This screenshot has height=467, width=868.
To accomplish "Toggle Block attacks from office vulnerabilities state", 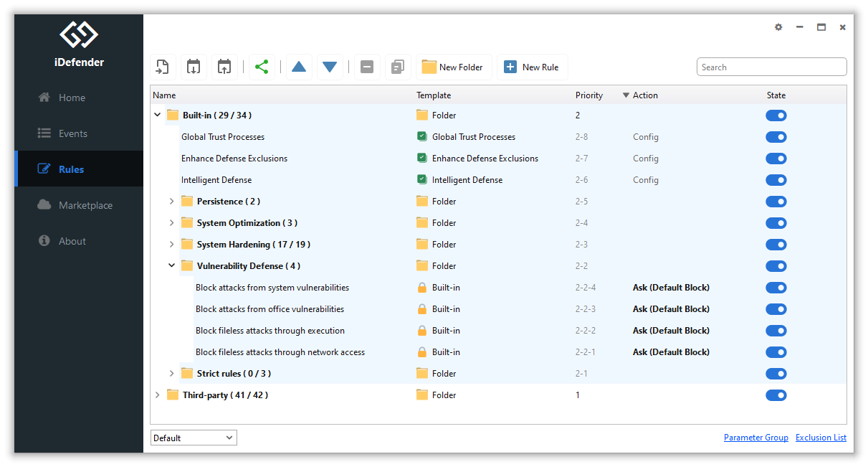I will click(x=776, y=309).
